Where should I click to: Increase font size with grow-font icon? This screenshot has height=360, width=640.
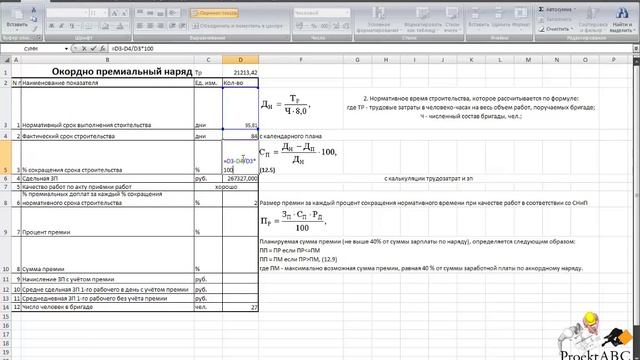point(115,13)
